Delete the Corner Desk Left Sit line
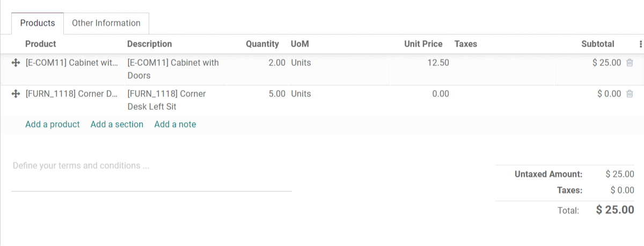Image resolution: width=644 pixels, height=246 pixels. coord(630,94)
